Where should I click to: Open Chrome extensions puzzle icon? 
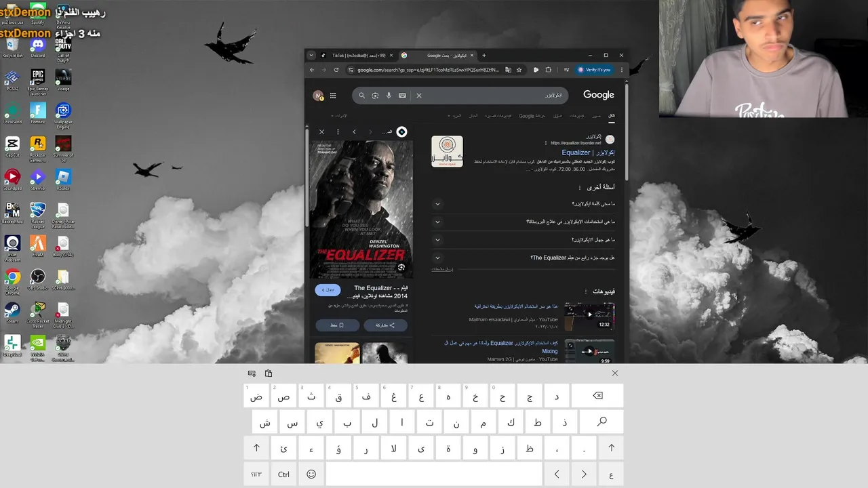click(x=548, y=70)
